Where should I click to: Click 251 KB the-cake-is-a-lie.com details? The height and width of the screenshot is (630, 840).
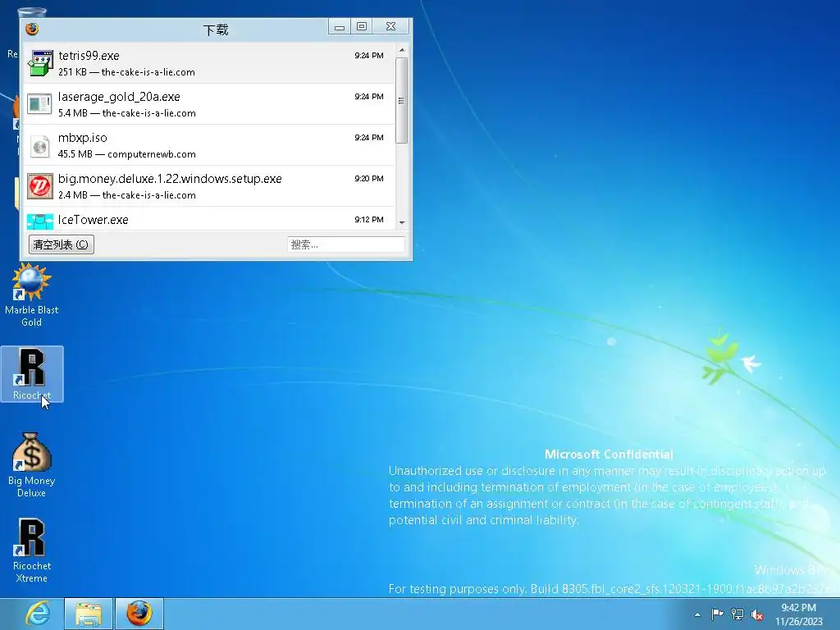126,72
